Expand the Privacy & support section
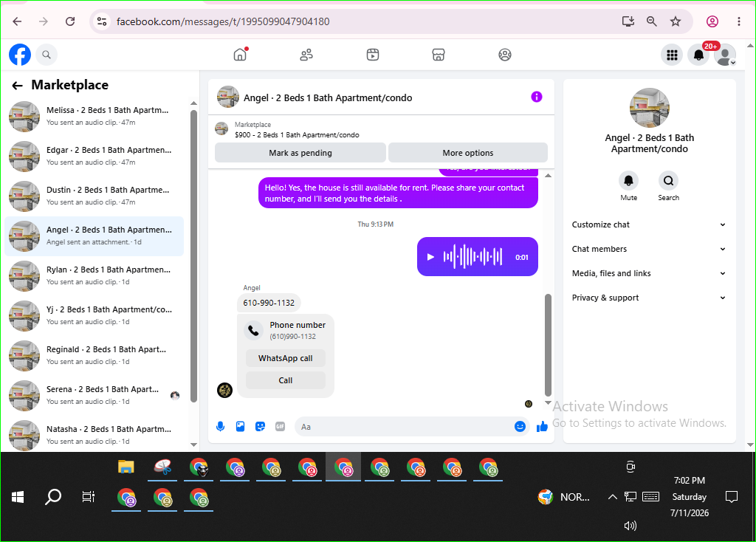The height and width of the screenshot is (542, 756). point(648,298)
